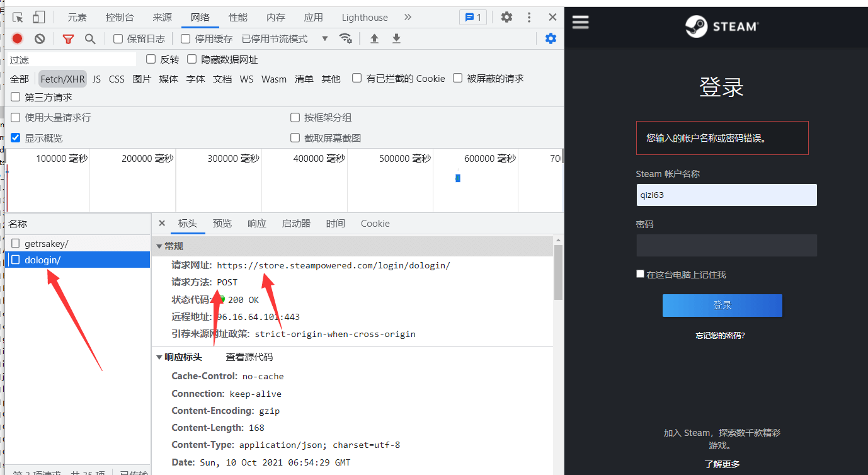
Task: Enable the 保留日志 checkbox
Action: (118, 39)
